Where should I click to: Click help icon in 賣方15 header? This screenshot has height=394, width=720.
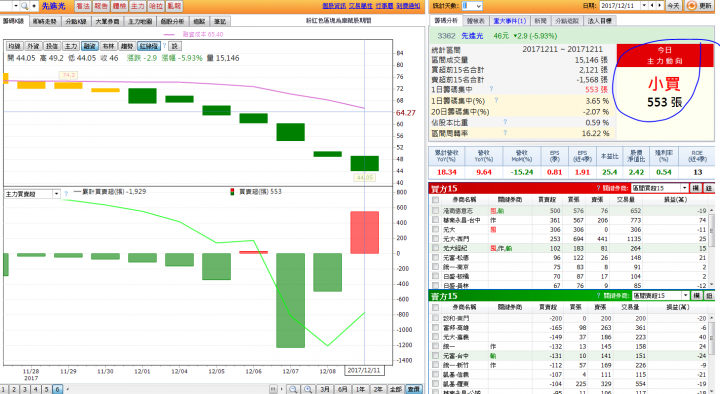coord(598,296)
